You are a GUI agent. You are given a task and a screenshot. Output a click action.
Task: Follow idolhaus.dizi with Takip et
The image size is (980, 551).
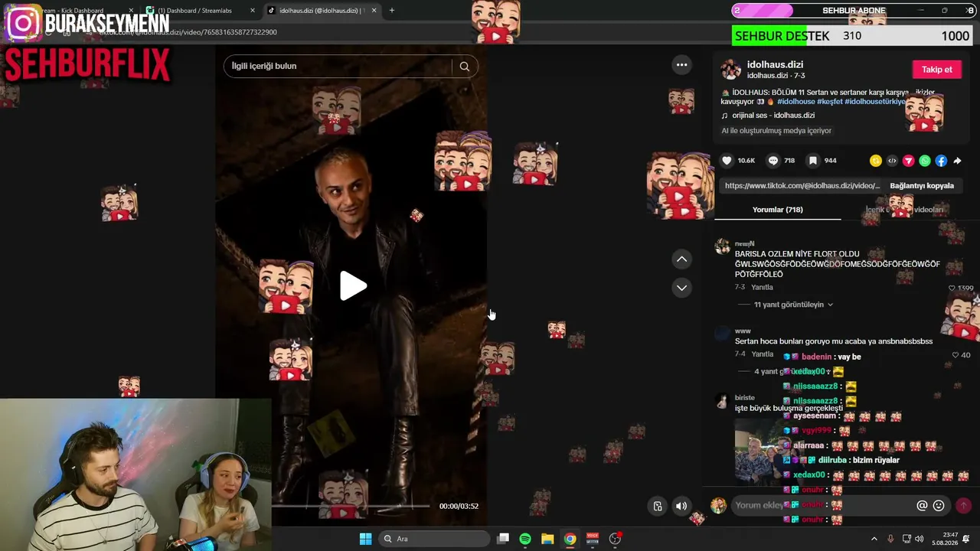click(936, 70)
